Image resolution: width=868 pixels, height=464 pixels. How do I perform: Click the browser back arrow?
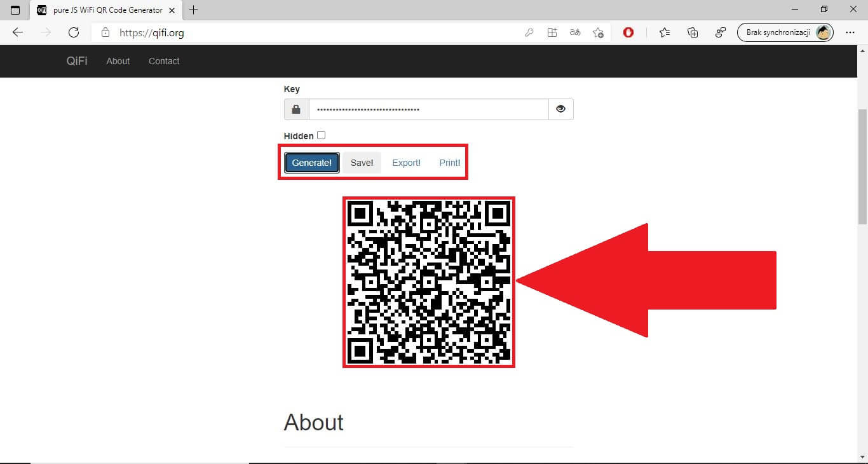pyautogui.click(x=18, y=32)
